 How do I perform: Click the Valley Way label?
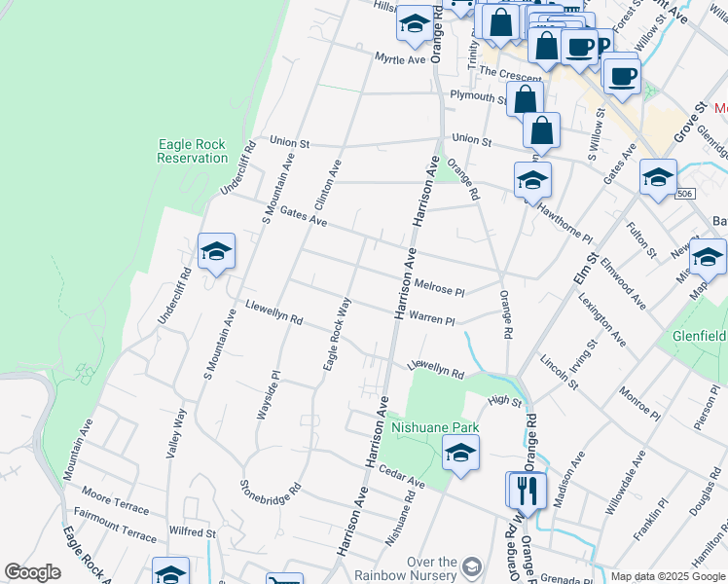(176, 433)
